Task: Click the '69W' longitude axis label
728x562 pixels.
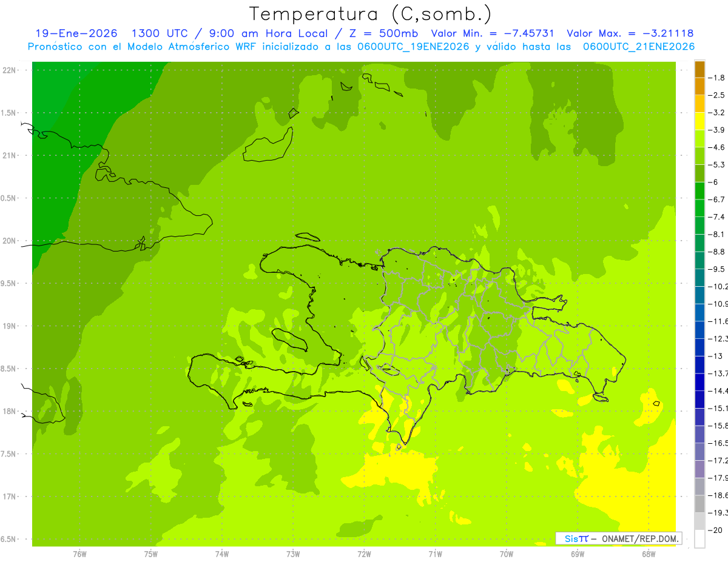Action: coord(578,554)
